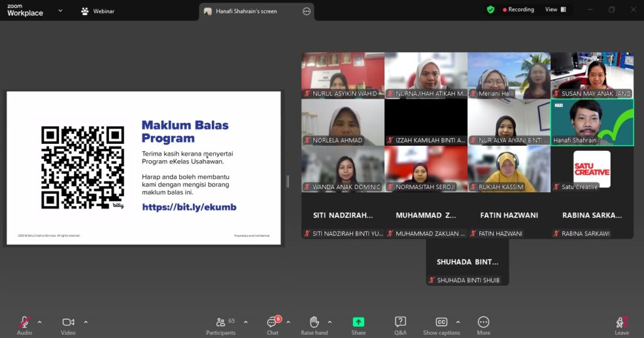Click muted mic icon on SHUHADA BINTI SHUIB
The image size is (644, 338).
point(431,280)
